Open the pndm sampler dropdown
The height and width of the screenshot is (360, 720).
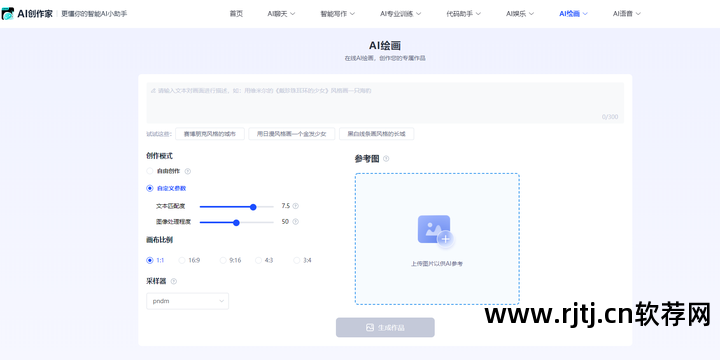pos(187,301)
